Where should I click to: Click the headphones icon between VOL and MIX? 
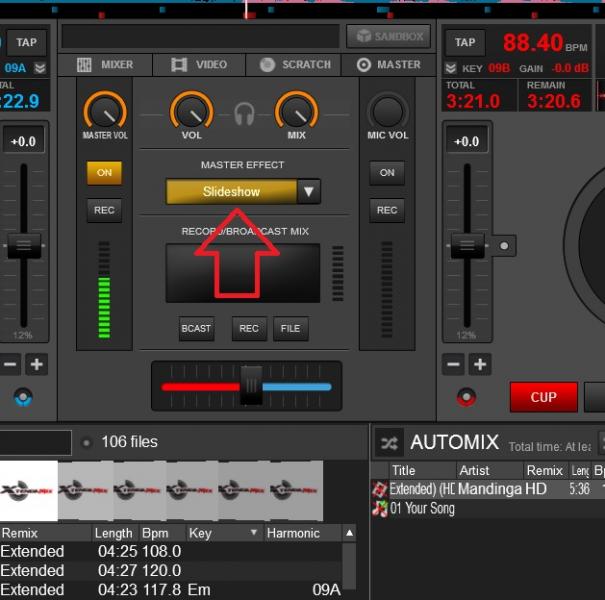(x=244, y=114)
